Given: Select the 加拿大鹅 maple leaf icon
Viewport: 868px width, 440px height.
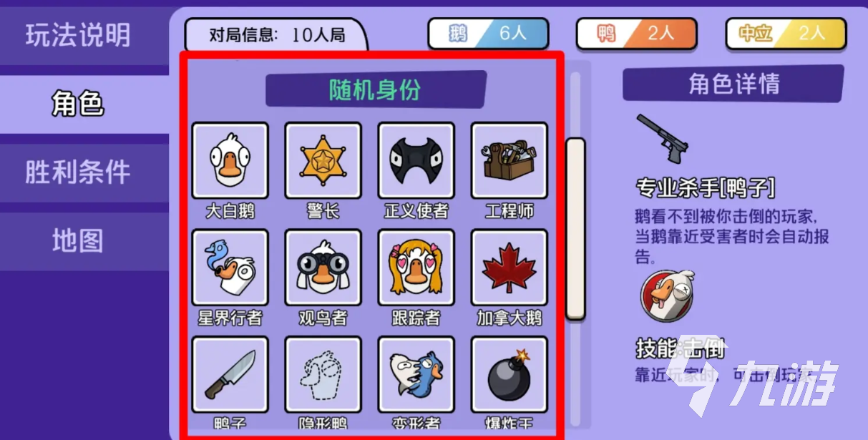Looking at the screenshot, I should click(x=509, y=268).
